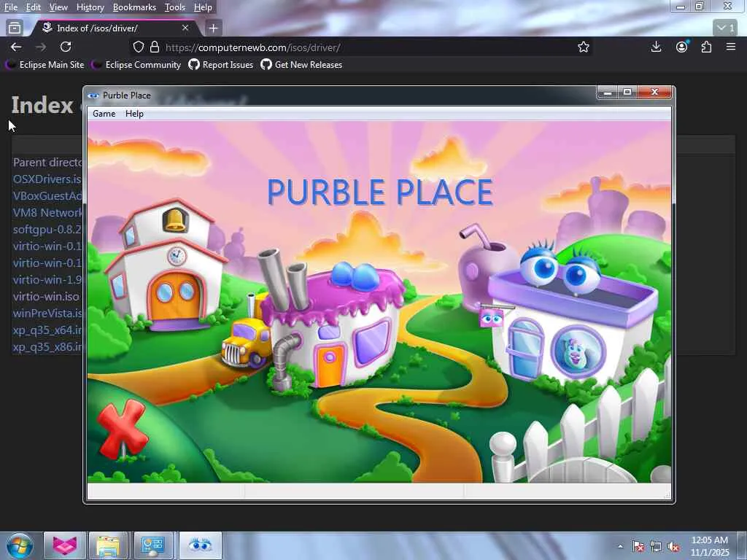Open the account profile icon
The image size is (747, 560).
pyautogui.click(x=682, y=47)
